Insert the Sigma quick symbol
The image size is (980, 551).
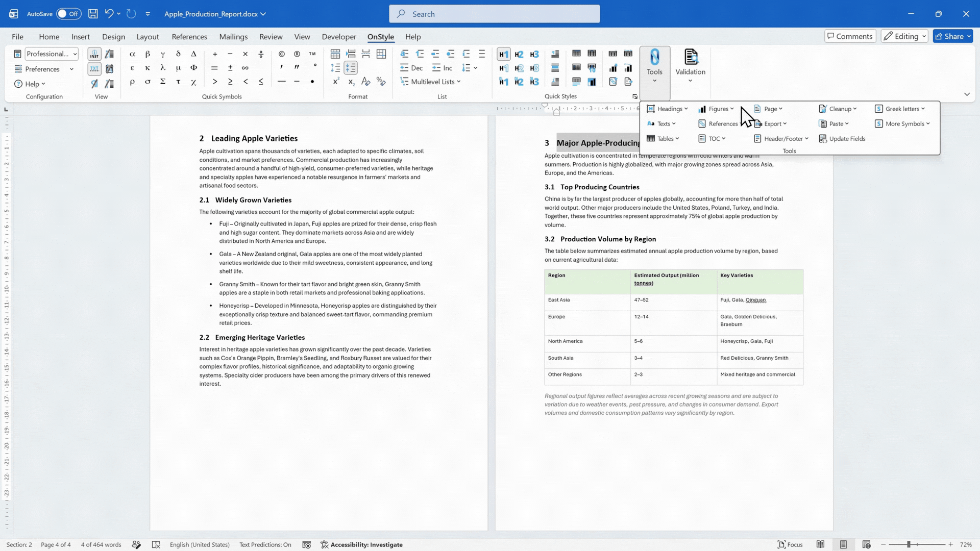[x=163, y=82]
